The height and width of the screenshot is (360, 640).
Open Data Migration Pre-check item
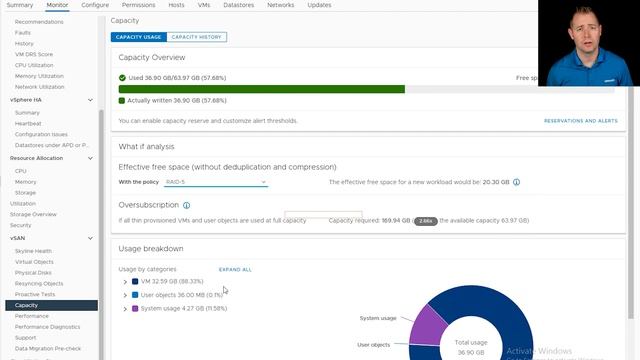coord(48,349)
